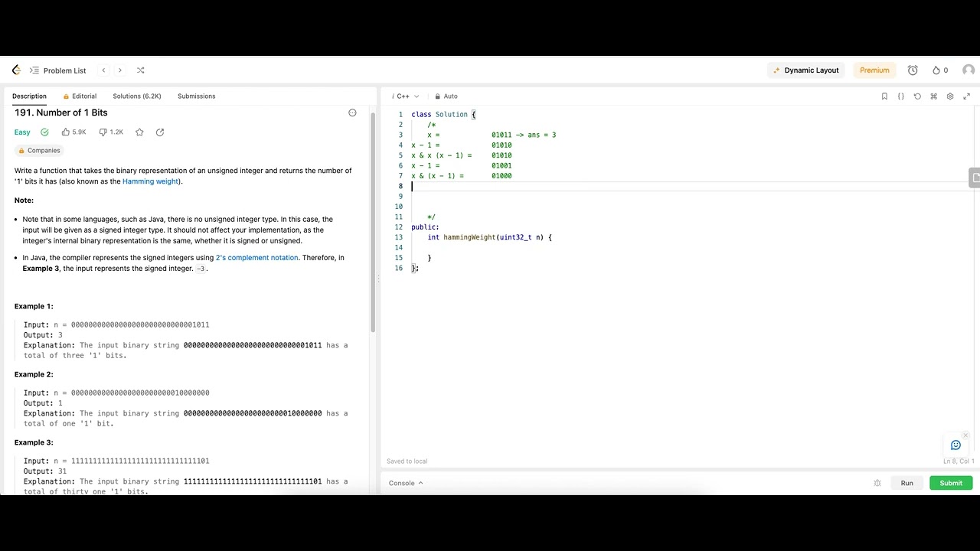The width and height of the screenshot is (980, 551).
Task: Dislike the problem with thumbs down
Action: (x=111, y=132)
